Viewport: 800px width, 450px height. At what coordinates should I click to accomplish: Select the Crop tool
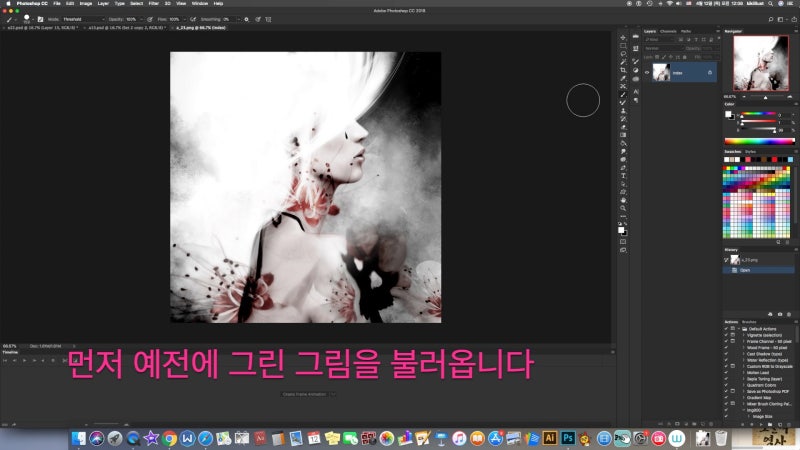(x=623, y=70)
